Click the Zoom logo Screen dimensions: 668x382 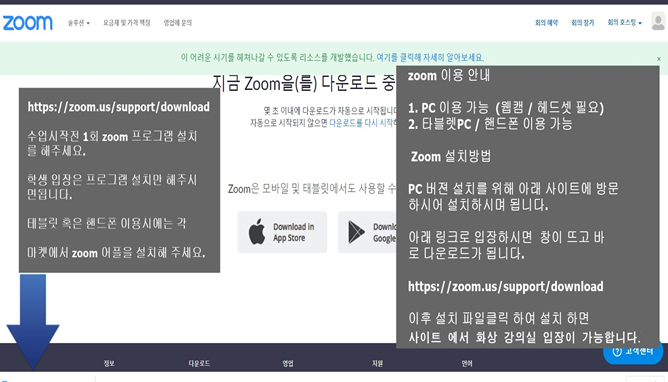[28, 23]
